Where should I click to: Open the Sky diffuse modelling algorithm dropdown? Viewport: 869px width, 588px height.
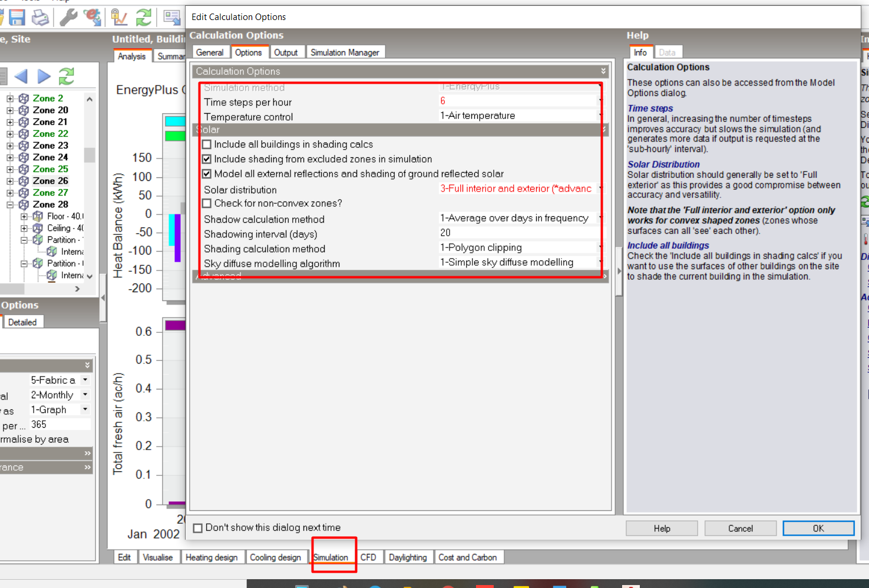pos(600,263)
